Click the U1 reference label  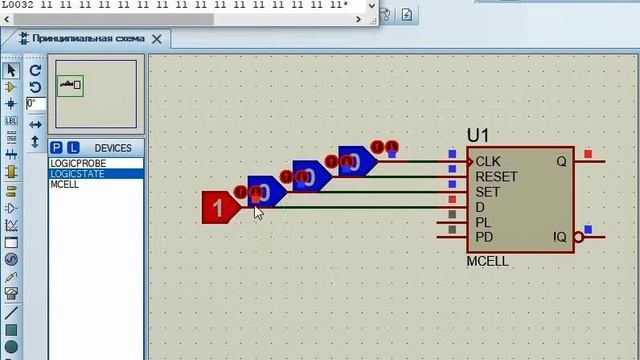[x=478, y=136]
